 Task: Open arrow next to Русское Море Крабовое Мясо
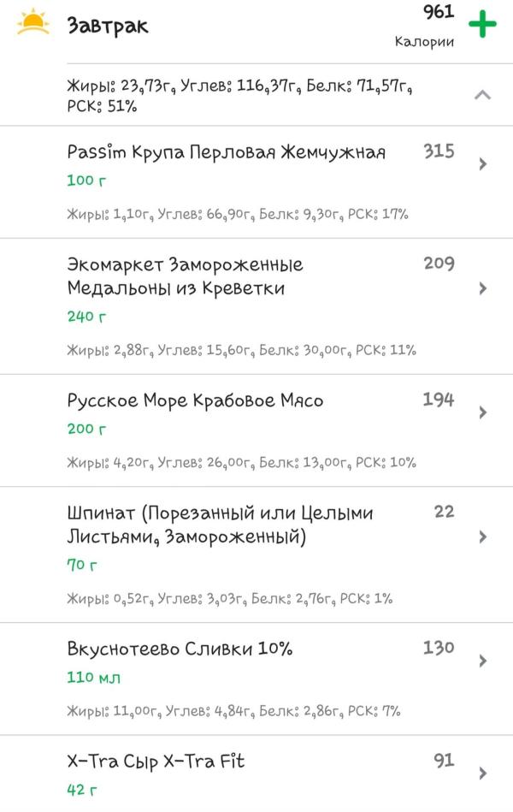click(483, 412)
